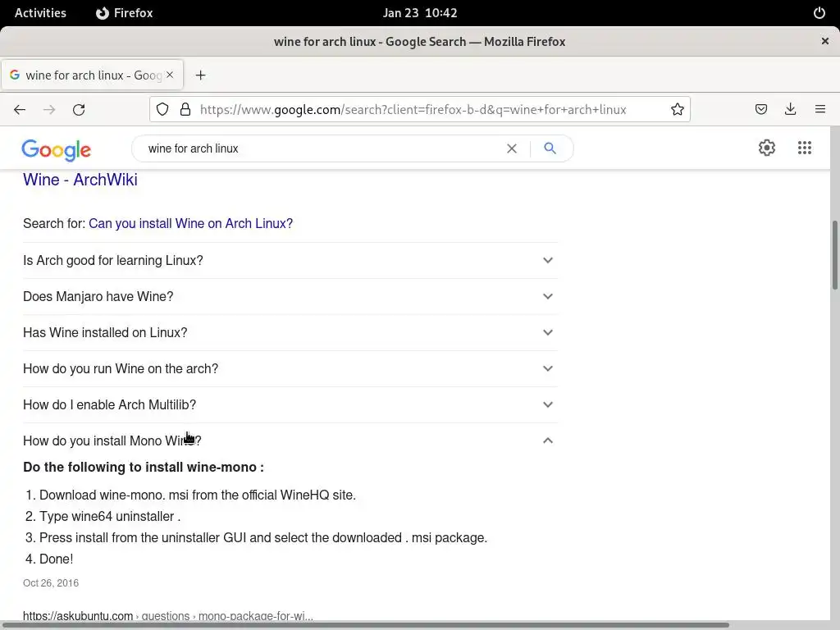Click the Firefox reload page icon
The image size is (840, 630).
pyautogui.click(x=79, y=109)
